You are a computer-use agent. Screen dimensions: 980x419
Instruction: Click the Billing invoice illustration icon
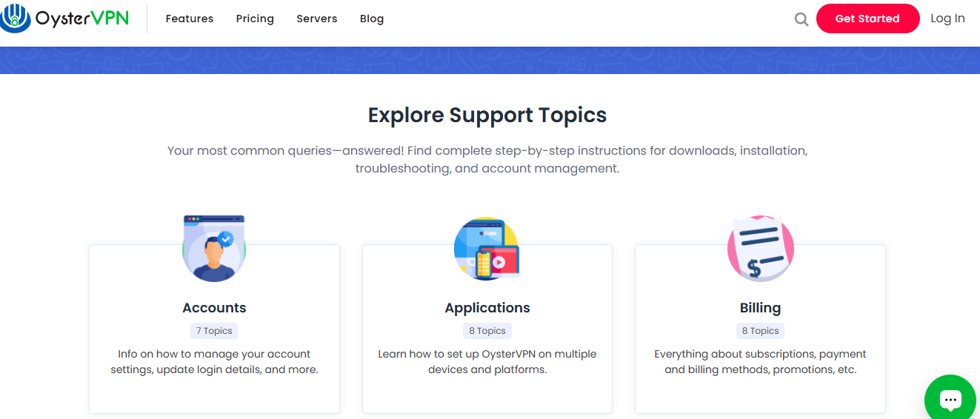pos(760,249)
